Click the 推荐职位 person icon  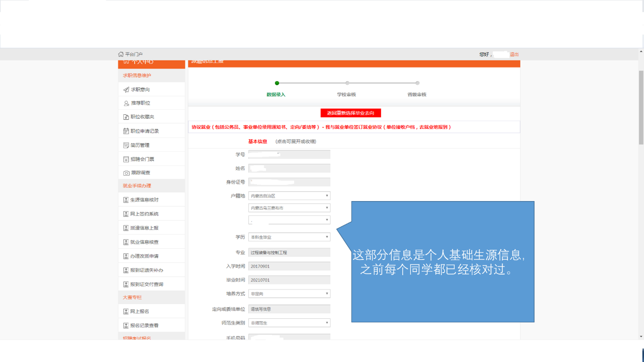126,103
